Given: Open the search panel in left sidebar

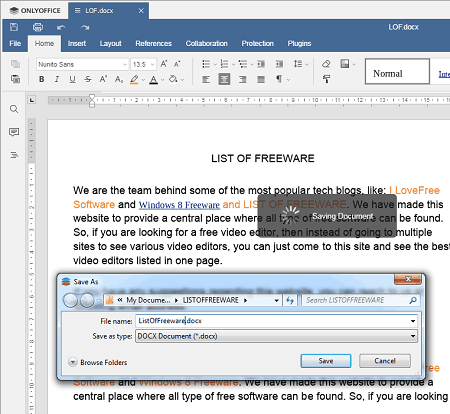Looking at the screenshot, I should (x=14, y=109).
